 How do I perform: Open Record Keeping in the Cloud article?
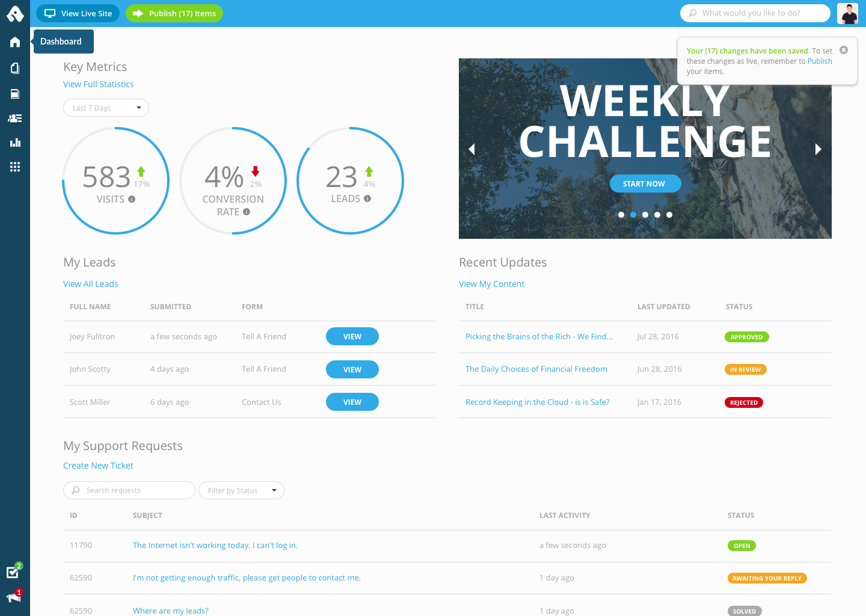538,402
